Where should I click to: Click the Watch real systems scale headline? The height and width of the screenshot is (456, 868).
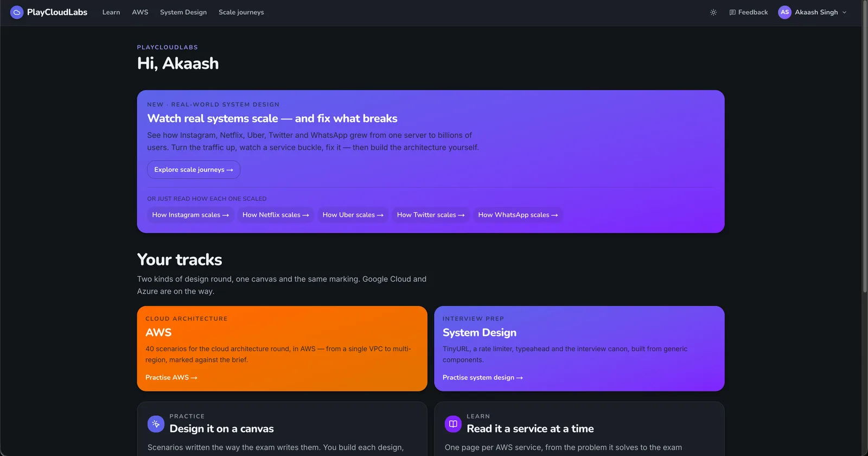[x=272, y=118]
